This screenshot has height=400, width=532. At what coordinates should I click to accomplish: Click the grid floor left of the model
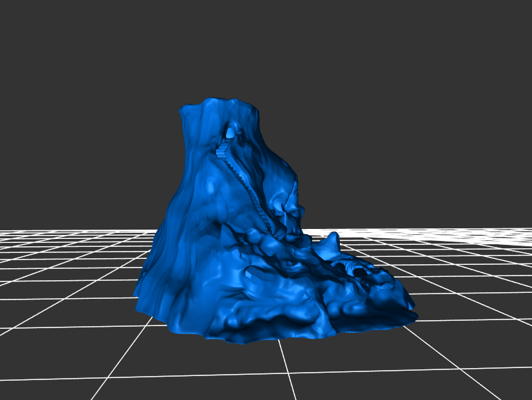pyautogui.click(x=66, y=280)
